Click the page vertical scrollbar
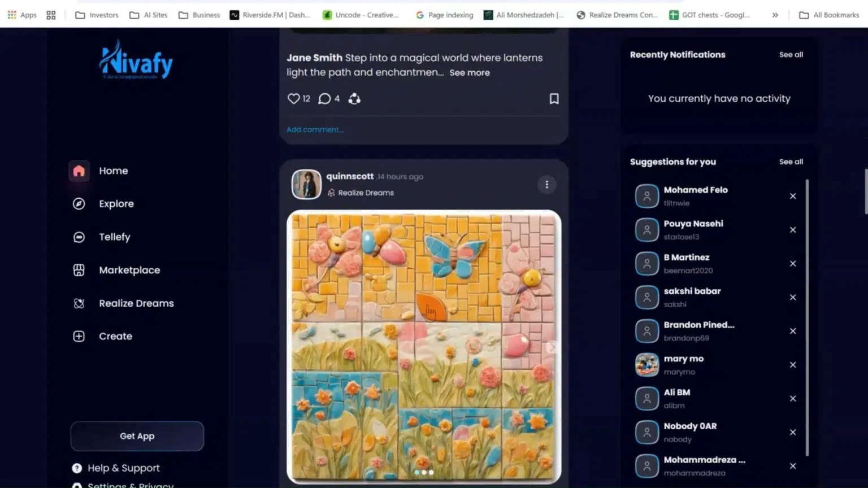 coord(865,191)
